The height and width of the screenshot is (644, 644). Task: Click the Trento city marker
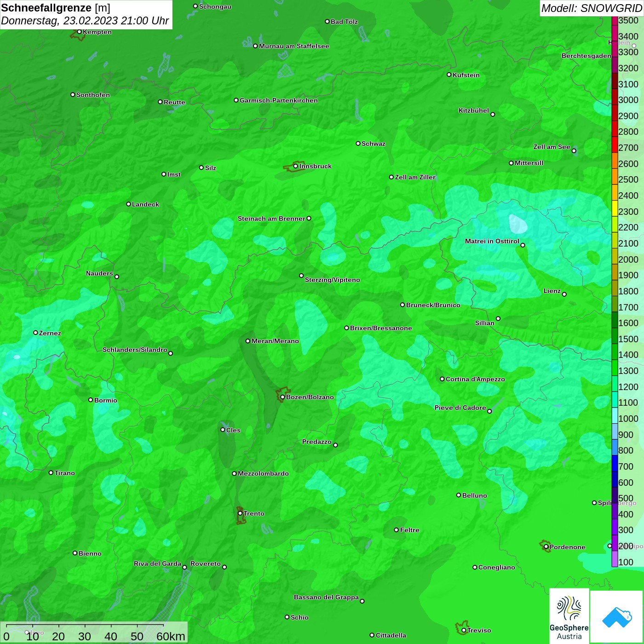click(240, 513)
